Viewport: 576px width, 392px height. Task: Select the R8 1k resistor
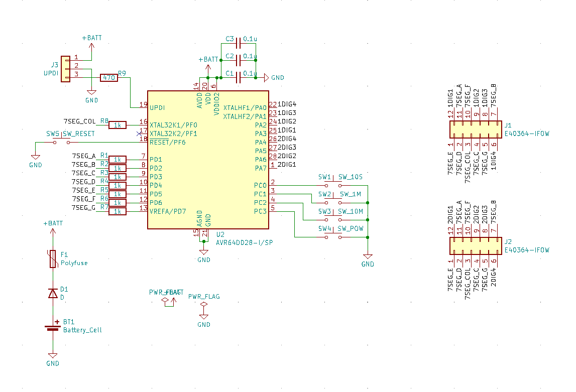(x=118, y=125)
